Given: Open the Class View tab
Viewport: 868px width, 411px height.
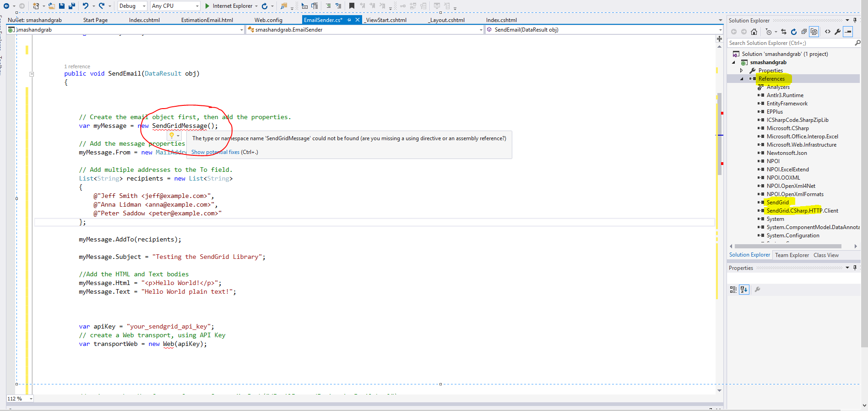Looking at the screenshot, I should tap(826, 255).
